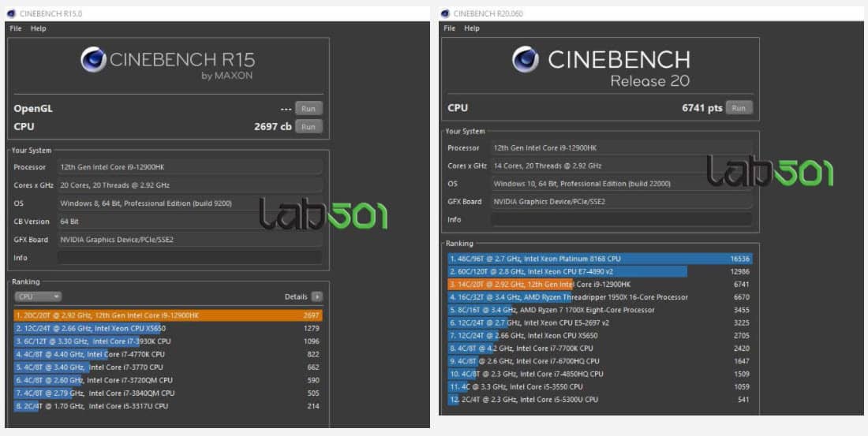The width and height of the screenshot is (868, 436).
Task: Select R20 ranking row Threadripper 1950X
Action: [x=600, y=297]
